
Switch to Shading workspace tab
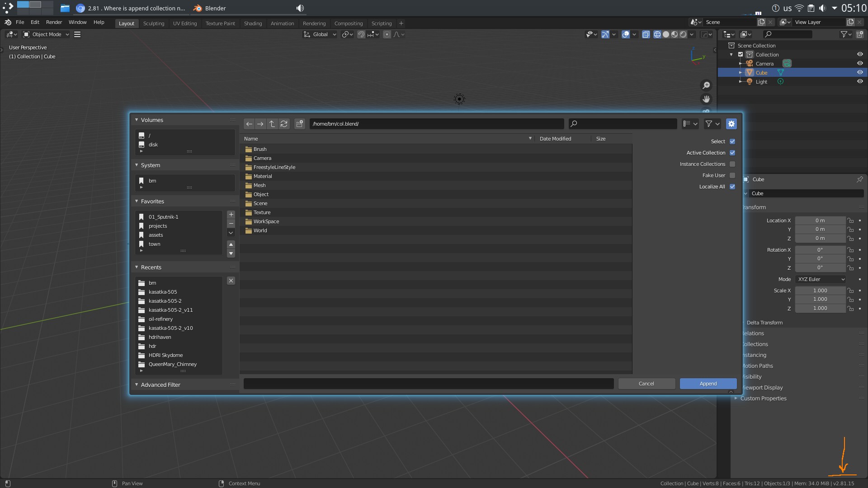click(253, 23)
